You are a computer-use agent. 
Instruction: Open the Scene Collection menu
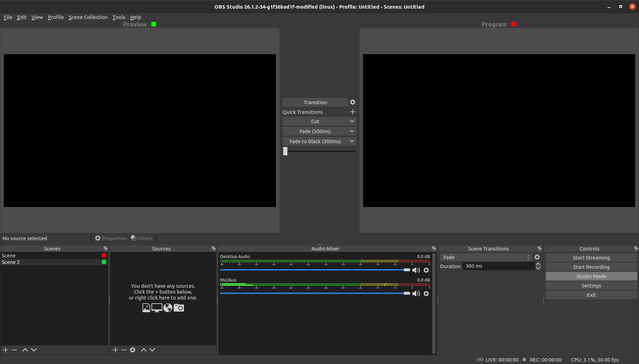(88, 17)
